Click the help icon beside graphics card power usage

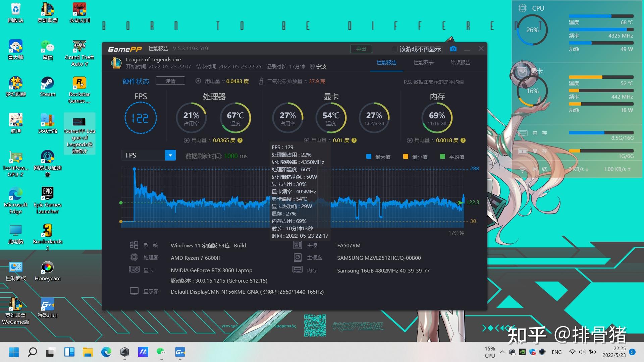(354, 140)
